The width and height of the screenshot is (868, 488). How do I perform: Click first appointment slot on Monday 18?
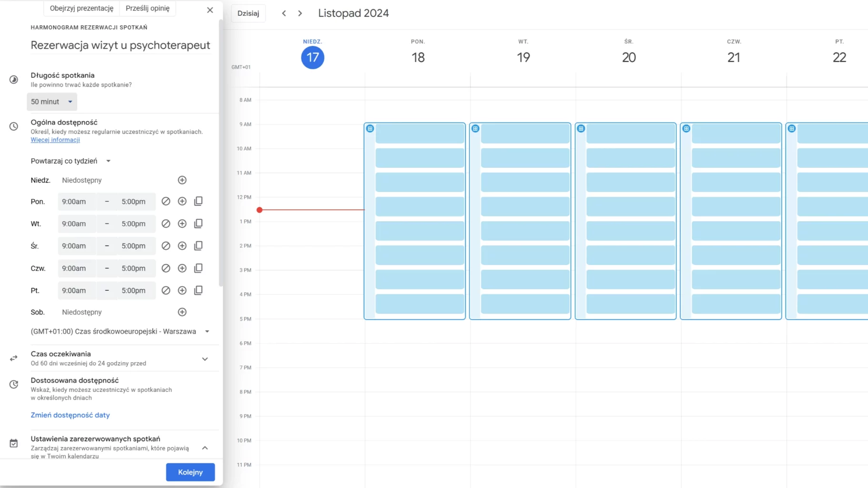[420, 133]
